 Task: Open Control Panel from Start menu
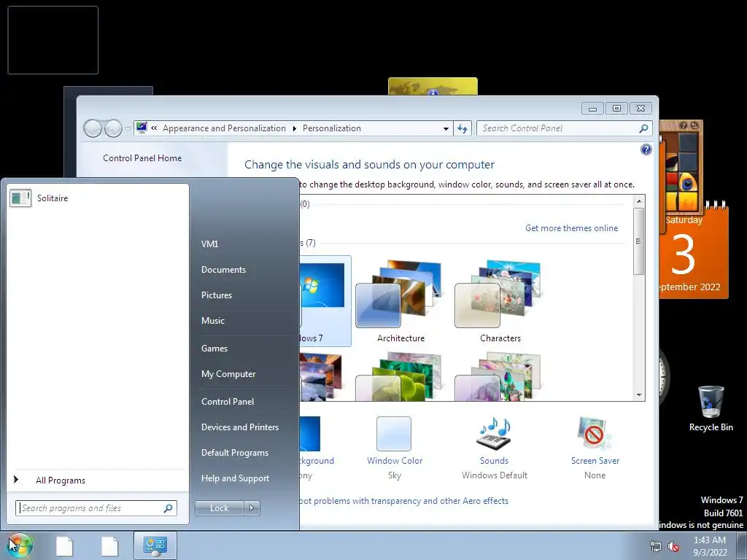(228, 402)
